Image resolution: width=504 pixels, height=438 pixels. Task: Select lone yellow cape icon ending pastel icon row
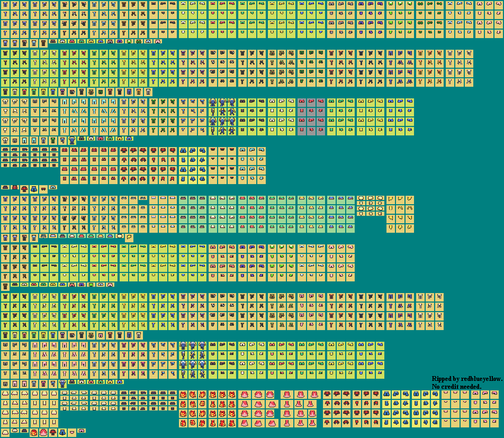point(129,238)
